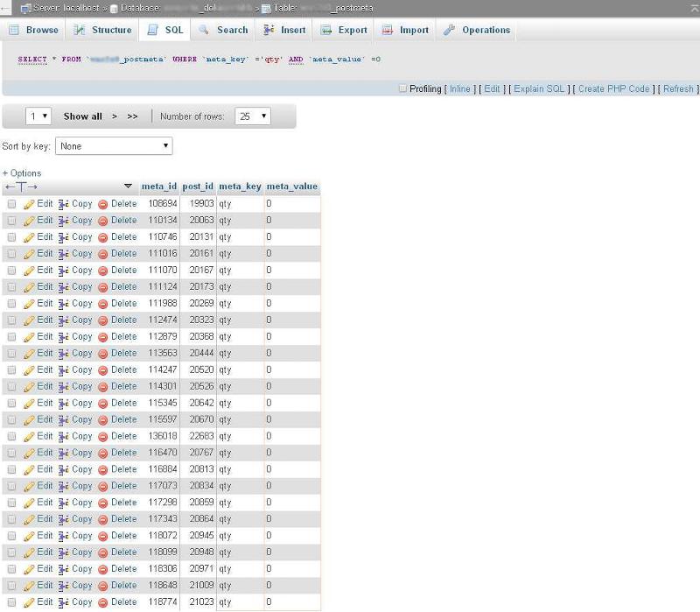The width and height of the screenshot is (700, 612).
Task: Select the checkbox for the meta_id 108694 row
Action: (x=11, y=203)
